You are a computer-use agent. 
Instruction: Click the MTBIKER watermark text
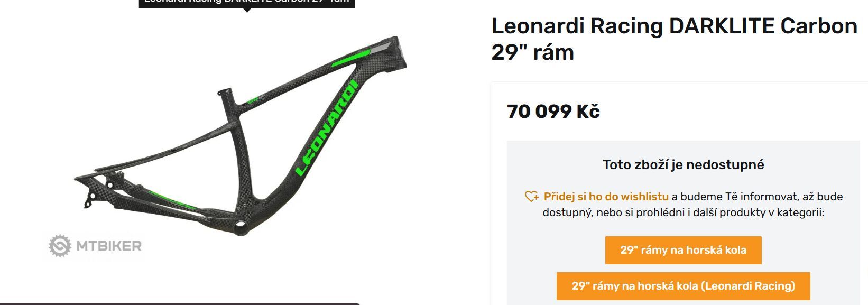click(109, 246)
